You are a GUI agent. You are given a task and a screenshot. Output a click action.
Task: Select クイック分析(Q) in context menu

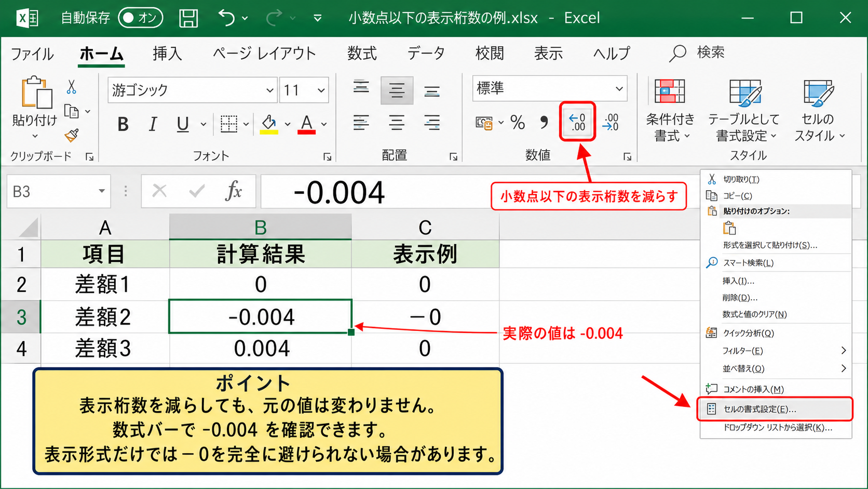(x=776, y=333)
